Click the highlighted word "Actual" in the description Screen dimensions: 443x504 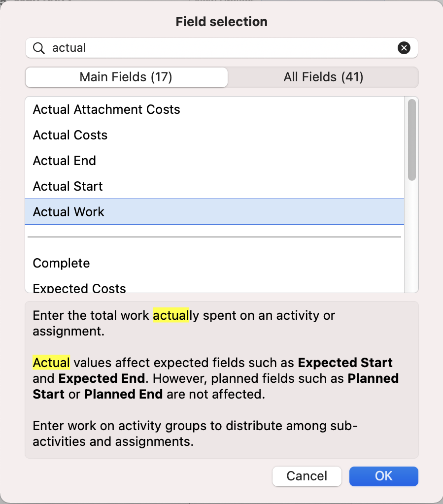pos(51,363)
